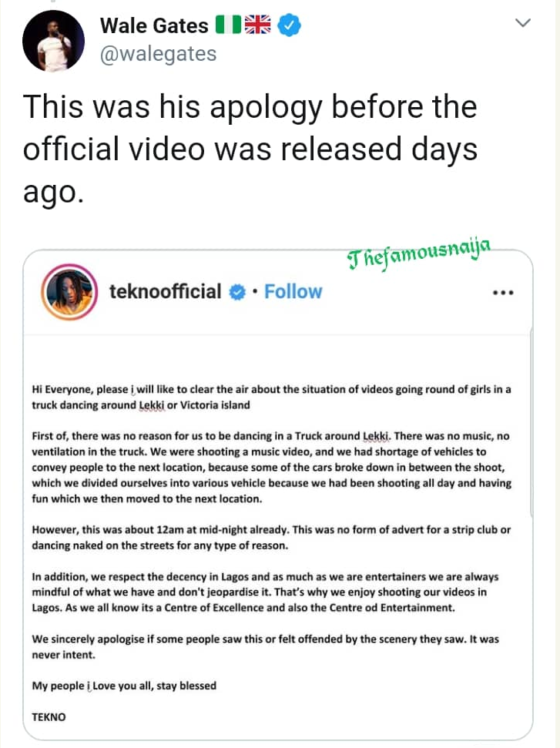Follow teknoofficial on Instagram
560x748 pixels.
[x=293, y=291]
